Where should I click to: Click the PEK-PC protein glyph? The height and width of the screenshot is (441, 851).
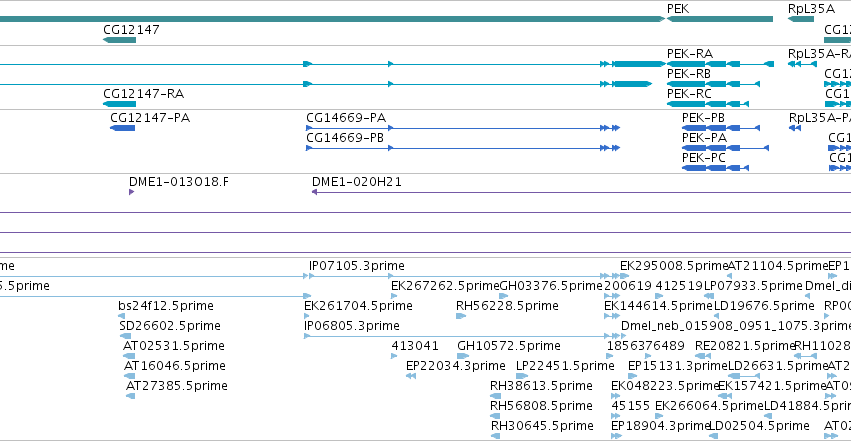pos(715,168)
